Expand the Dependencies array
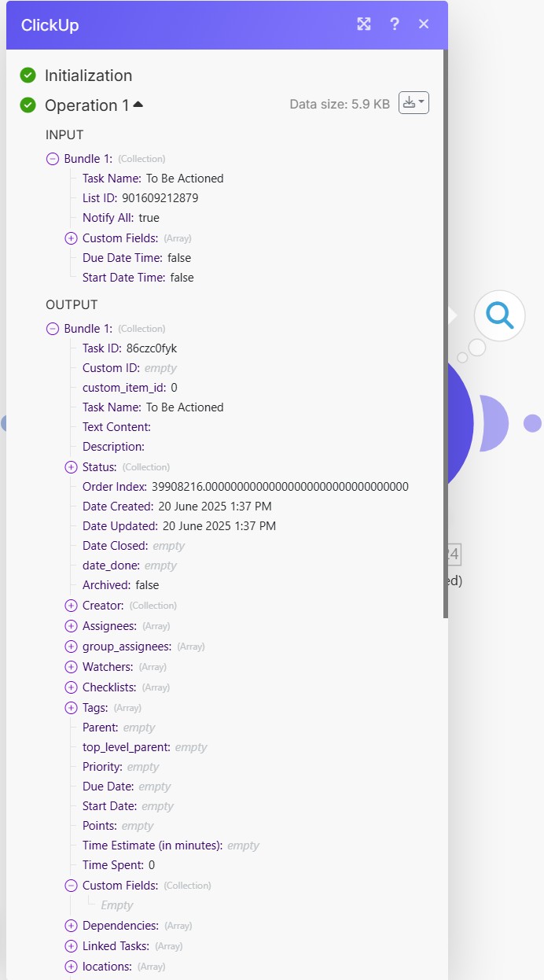 point(71,926)
